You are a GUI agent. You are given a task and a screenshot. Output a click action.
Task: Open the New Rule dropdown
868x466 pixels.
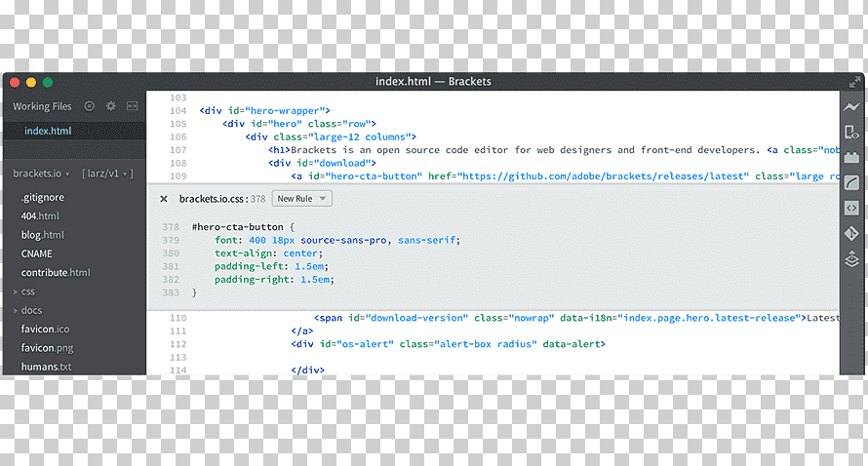tap(301, 199)
